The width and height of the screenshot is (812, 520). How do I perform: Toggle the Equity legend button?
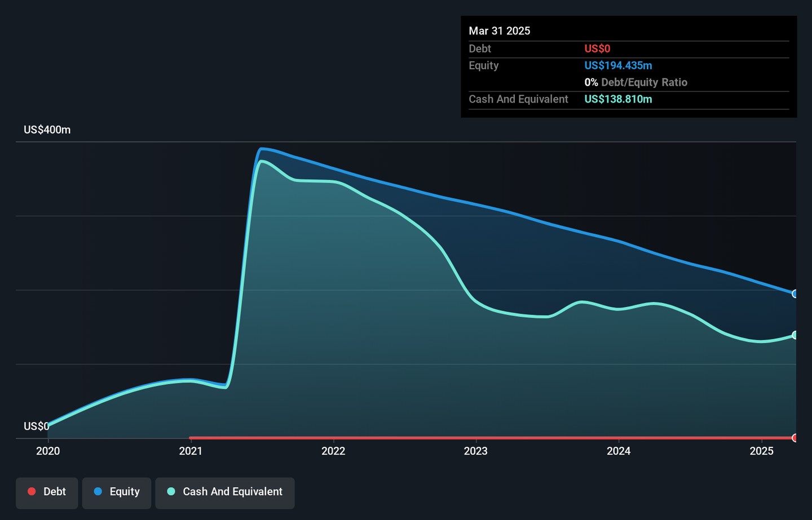117,492
